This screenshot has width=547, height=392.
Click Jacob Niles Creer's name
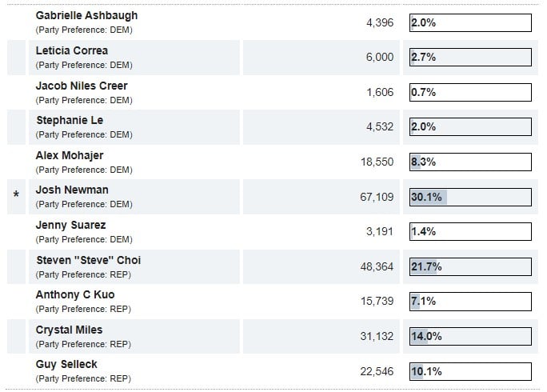(82, 86)
